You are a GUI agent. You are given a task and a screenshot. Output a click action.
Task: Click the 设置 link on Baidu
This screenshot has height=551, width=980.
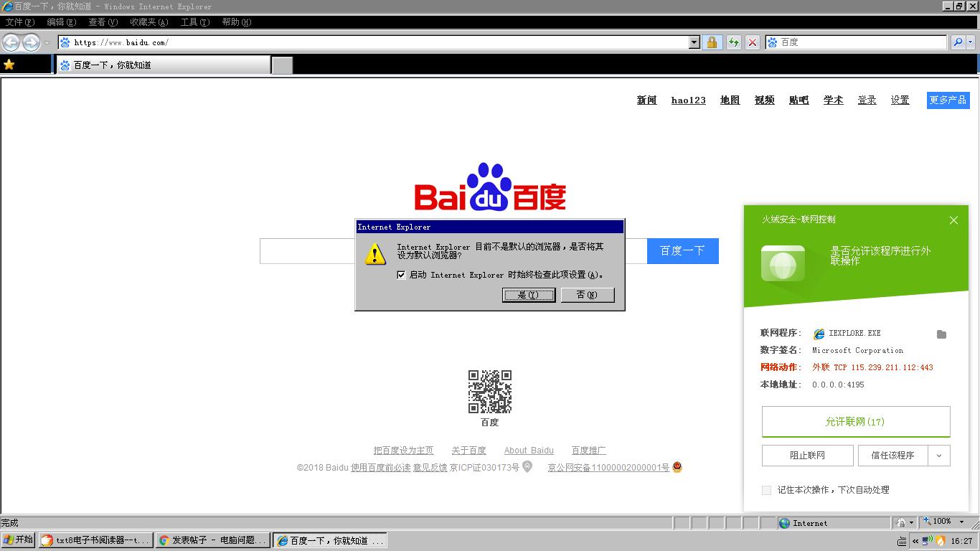pyautogui.click(x=900, y=100)
